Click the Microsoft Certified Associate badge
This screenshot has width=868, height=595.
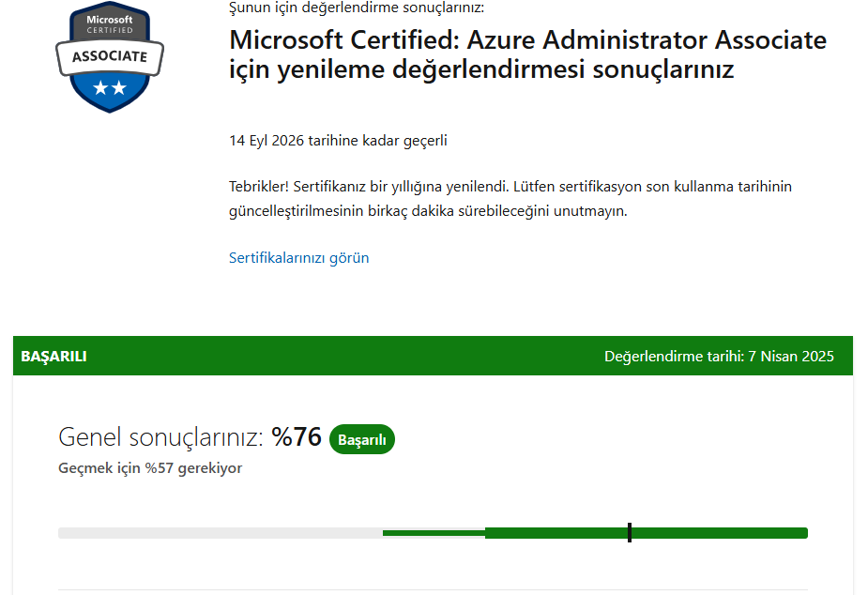pos(110,56)
